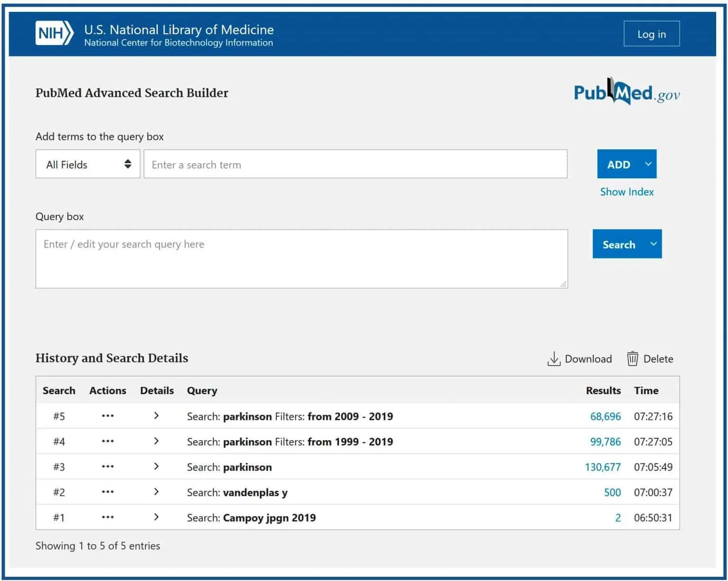The width and height of the screenshot is (728, 581).
Task: Click inside the Query box textarea
Action: click(x=301, y=259)
